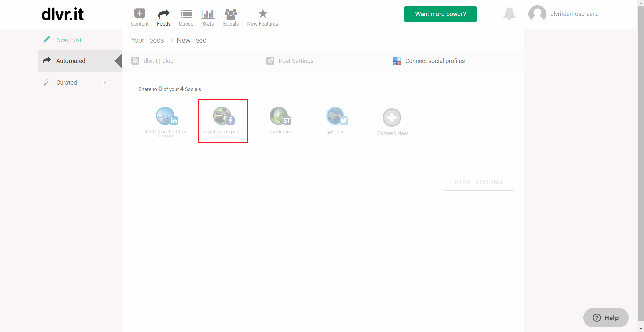Click the Share to 0 of your 4 Socials text
644x332 pixels.
pyautogui.click(x=170, y=89)
